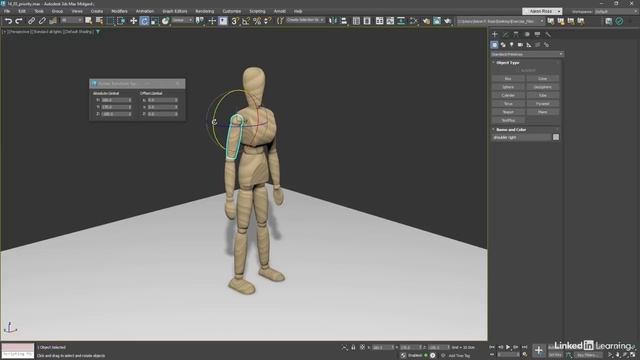
Task: Click the Sphere primitive button
Action: tap(508, 87)
